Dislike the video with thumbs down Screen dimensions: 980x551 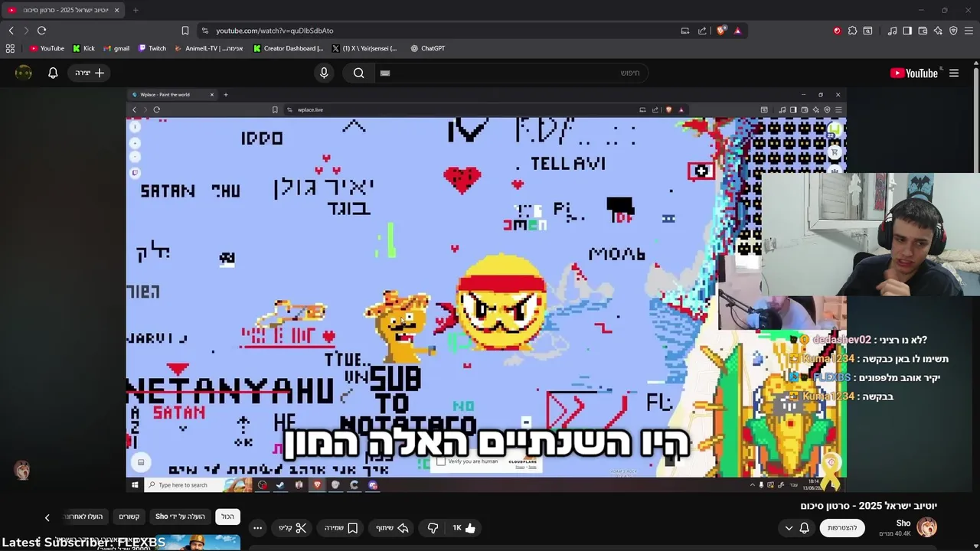433,528
